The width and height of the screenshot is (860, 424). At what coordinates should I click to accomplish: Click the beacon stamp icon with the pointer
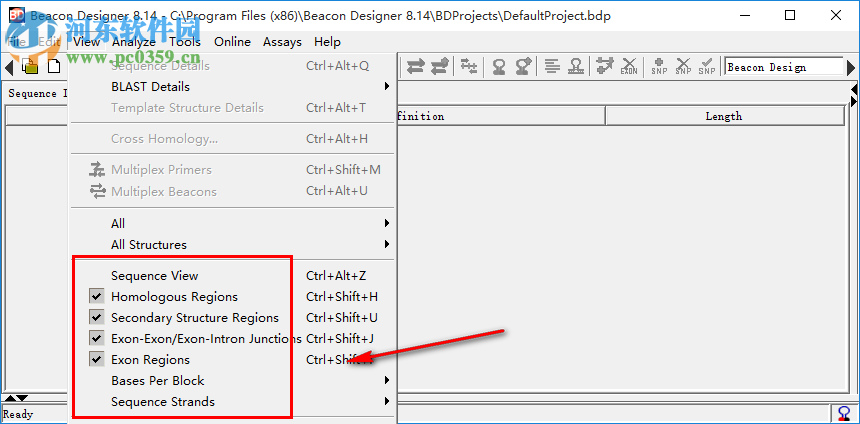coord(523,67)
